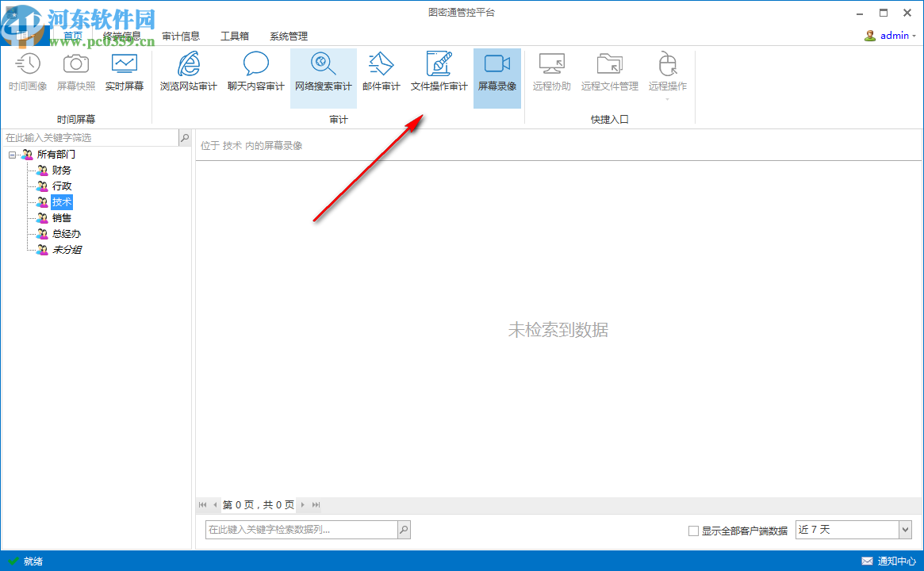Open the 工具箱 menu
Screen dimensions: 924x571
[235, 36]
